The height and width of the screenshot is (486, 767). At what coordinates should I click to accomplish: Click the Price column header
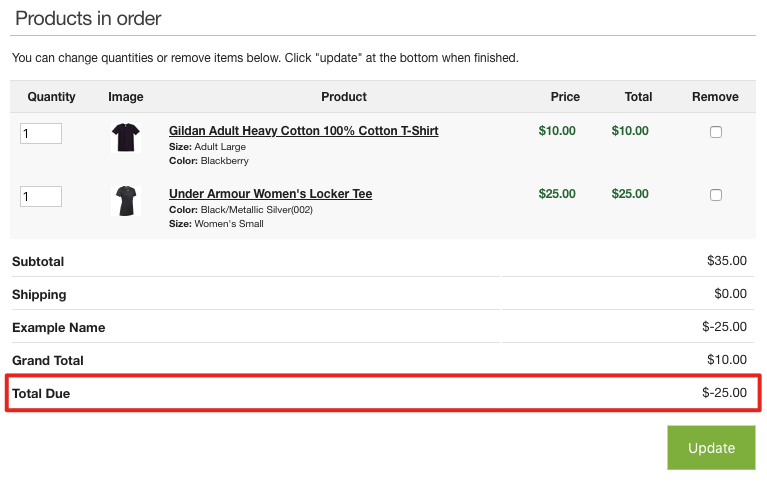tap(565, 97)
